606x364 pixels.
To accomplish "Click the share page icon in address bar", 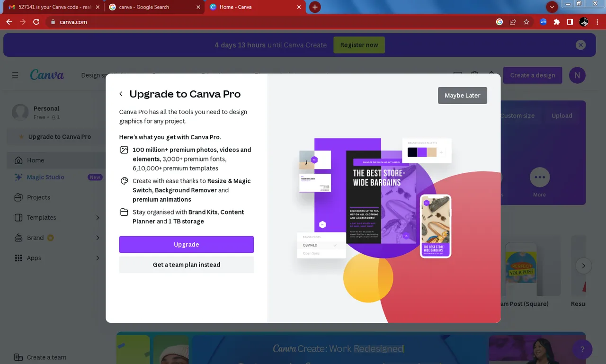I will pos(513,22).
